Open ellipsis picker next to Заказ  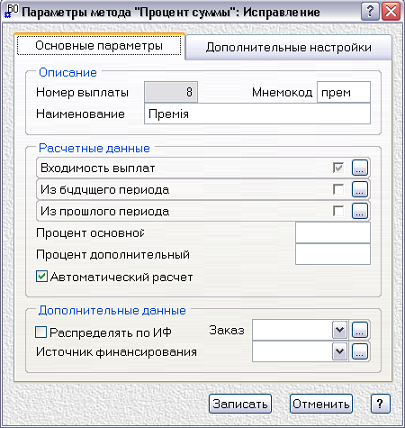click(360, 330)
